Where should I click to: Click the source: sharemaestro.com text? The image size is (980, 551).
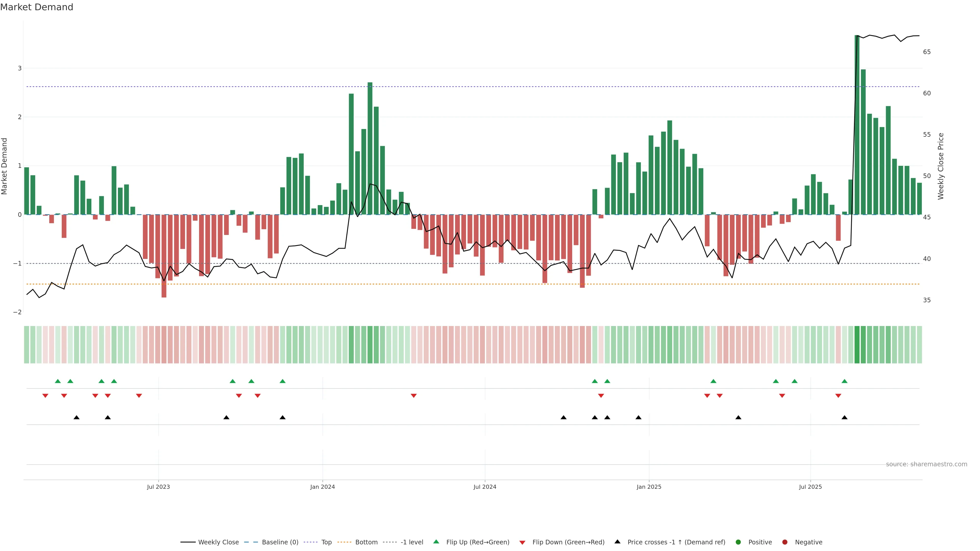pyautogui.click(x=926, y=464)
